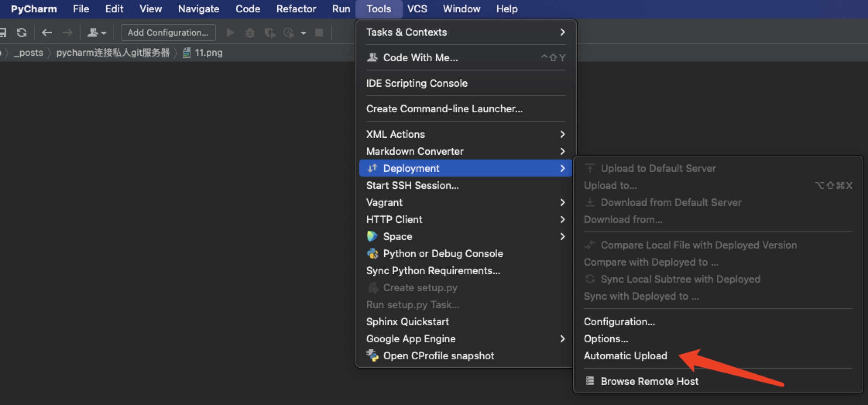The image size is (868, 405).
Task: Click Compare Local File with Deployed Version
Action: (x=718, y=245)
